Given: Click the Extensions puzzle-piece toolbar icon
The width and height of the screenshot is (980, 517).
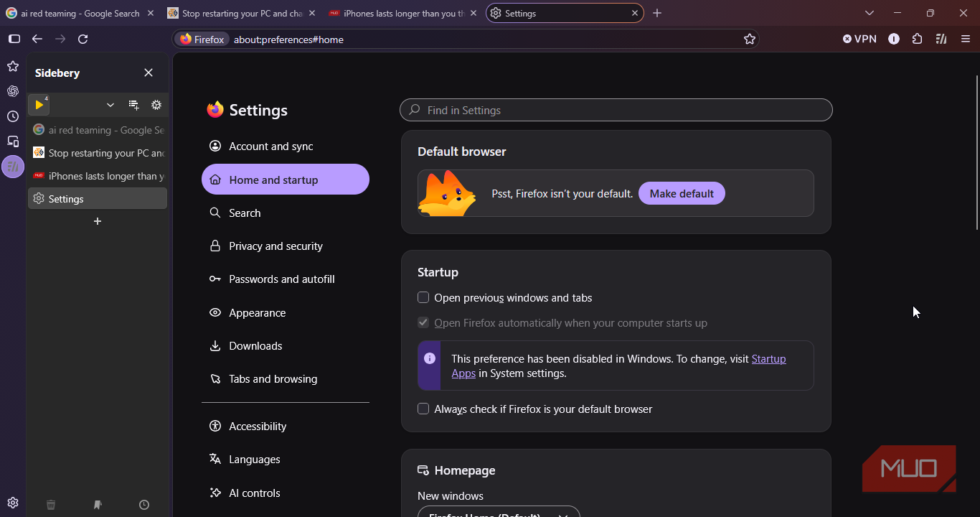Looking at the screenshot, I should pyautogui.click(x=917, y=39).
